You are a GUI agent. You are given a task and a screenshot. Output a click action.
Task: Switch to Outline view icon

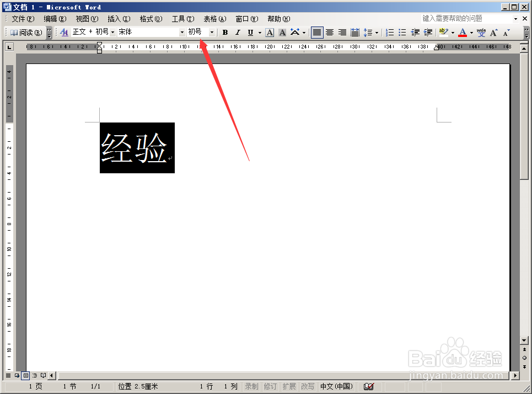click(35, 375)
